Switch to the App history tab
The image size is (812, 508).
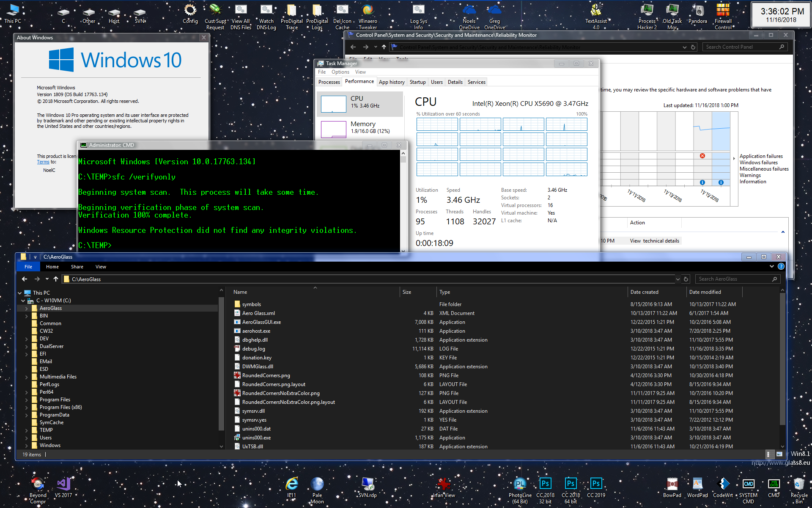(392, 82)
